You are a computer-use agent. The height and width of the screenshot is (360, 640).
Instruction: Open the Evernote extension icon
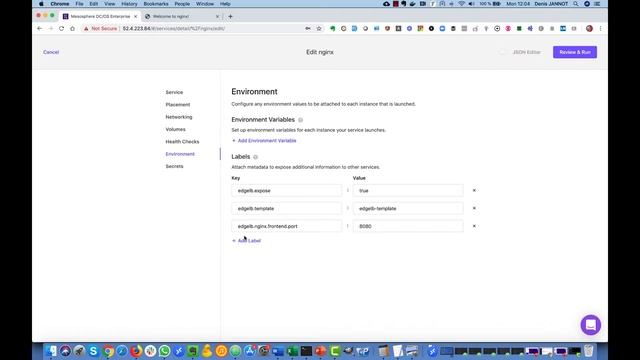(x=333, y=29)
